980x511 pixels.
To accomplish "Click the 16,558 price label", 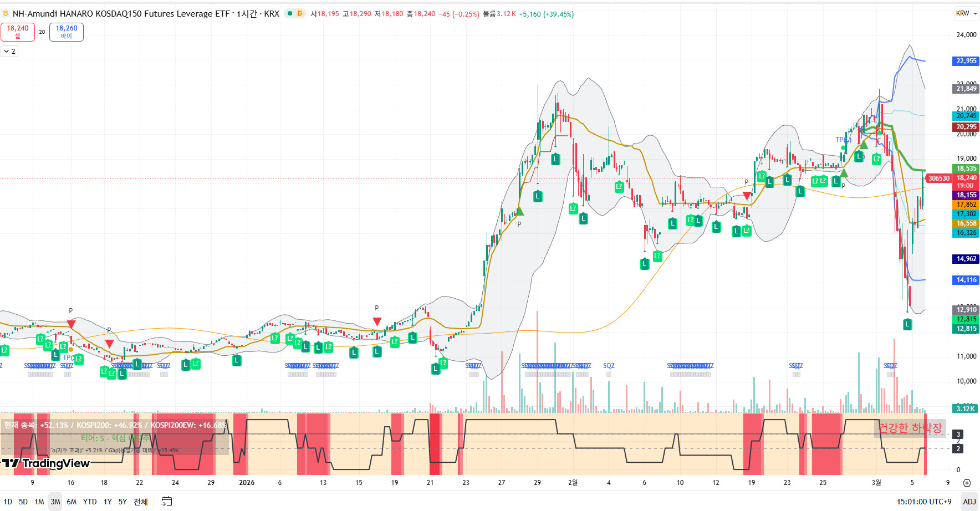I will click(x=966, y=223).
